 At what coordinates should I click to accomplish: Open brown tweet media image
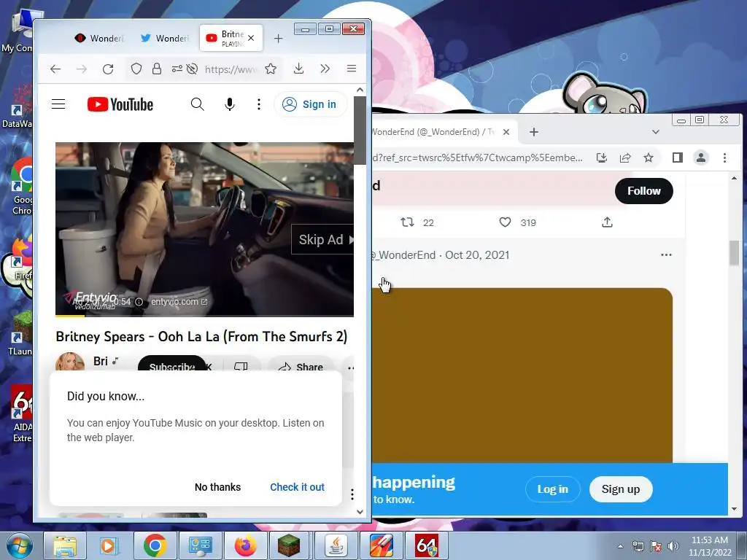(x=522, y=376)
